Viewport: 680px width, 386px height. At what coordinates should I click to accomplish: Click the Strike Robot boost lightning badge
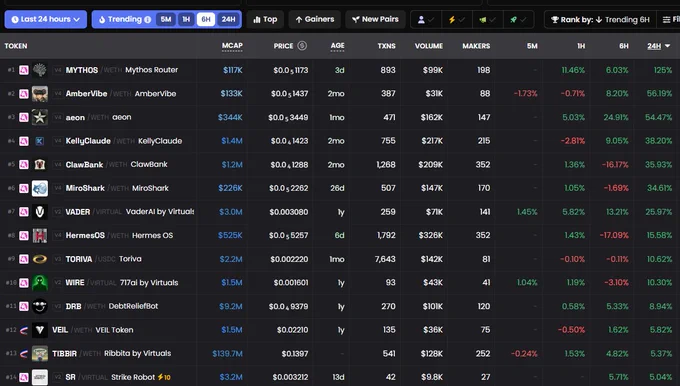pos(164,377)
